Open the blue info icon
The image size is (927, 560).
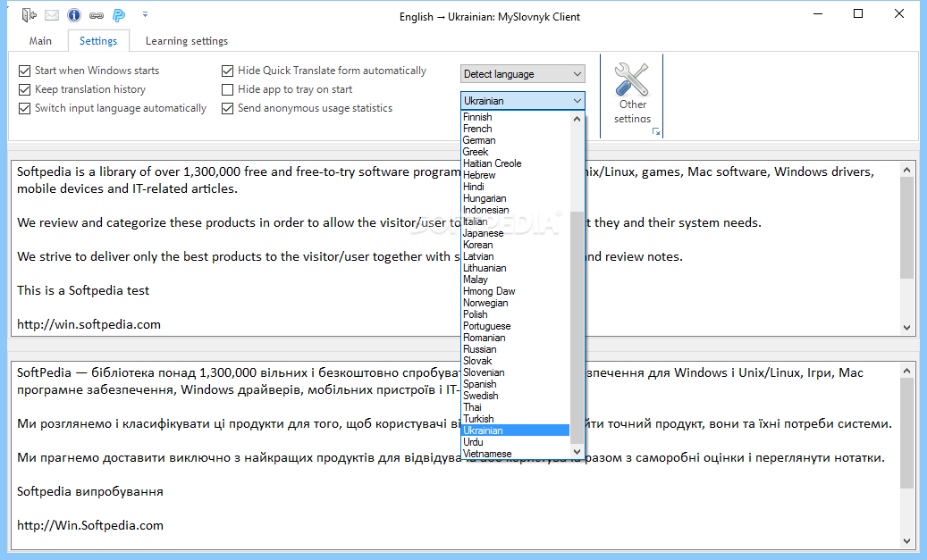(74, 15)
